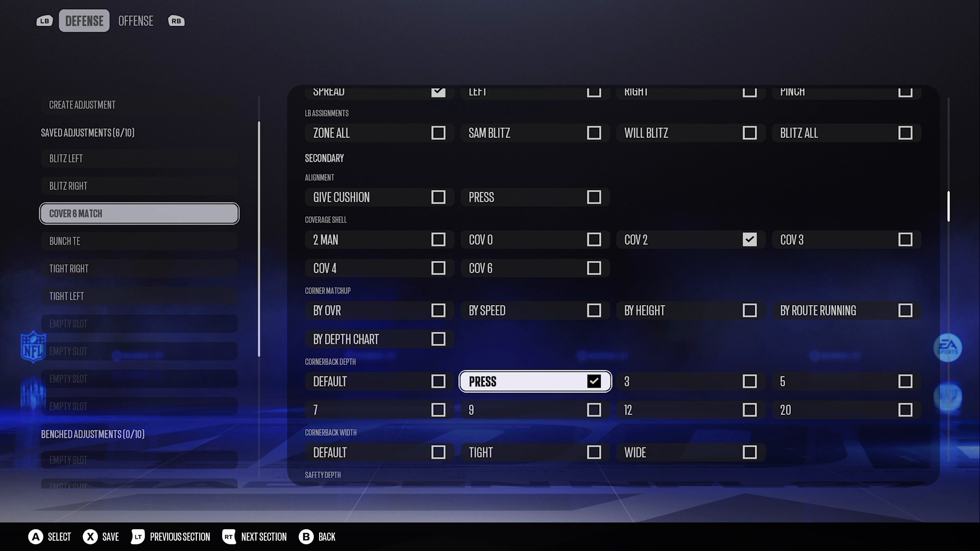Switch to the Defense tab
980x551 pixels.
(84, 21)
